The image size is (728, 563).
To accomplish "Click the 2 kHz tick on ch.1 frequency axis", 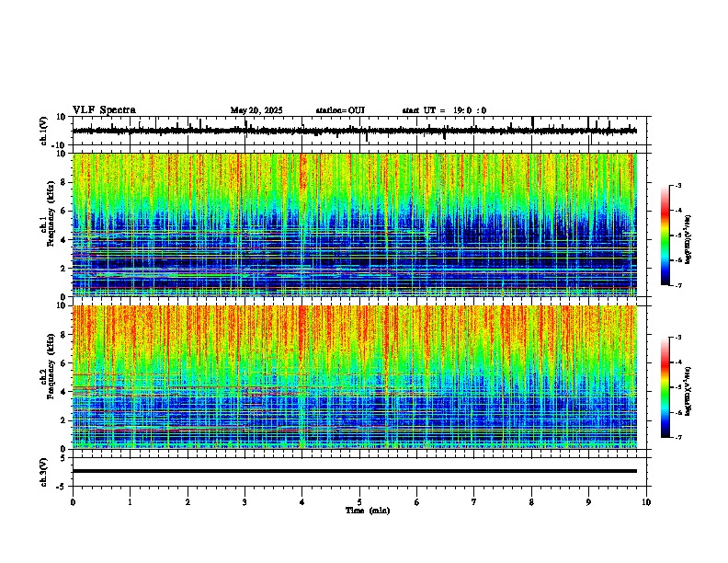I will [63, 268].
